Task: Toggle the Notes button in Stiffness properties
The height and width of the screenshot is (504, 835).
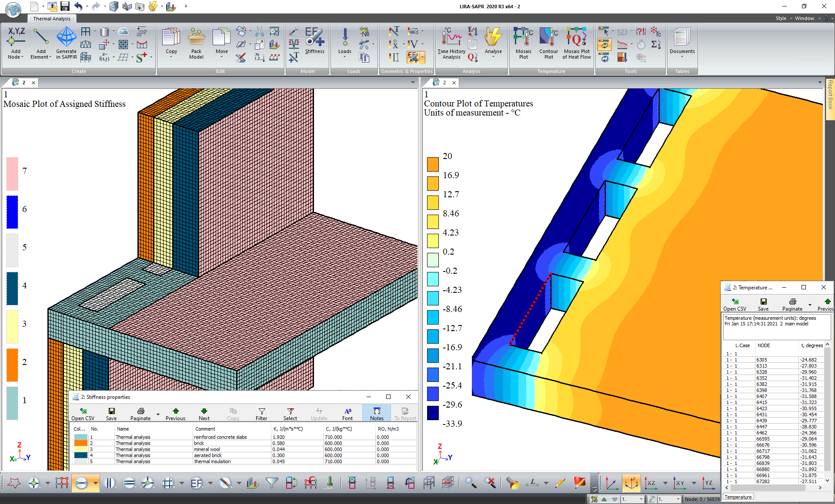Action: pos(377,413)
